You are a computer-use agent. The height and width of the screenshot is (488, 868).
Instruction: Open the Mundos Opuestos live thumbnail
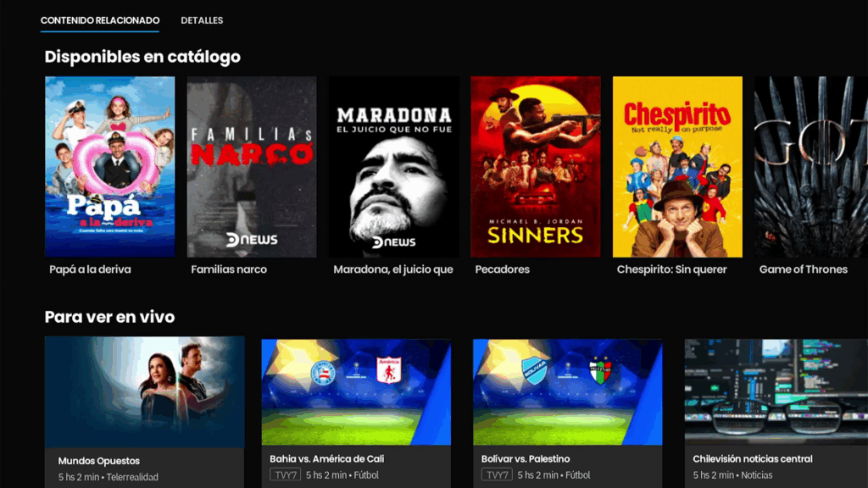point(144,391)
